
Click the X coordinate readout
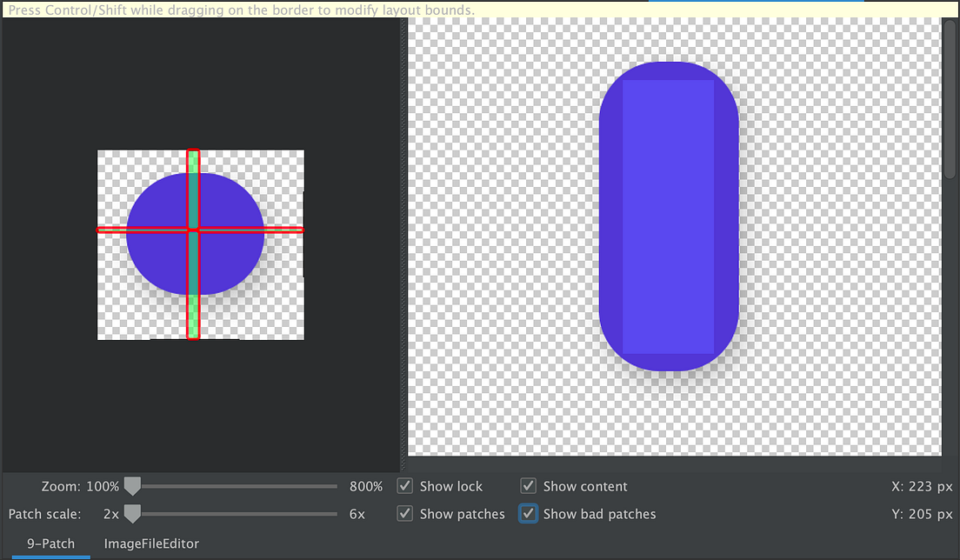click(921, 486)
